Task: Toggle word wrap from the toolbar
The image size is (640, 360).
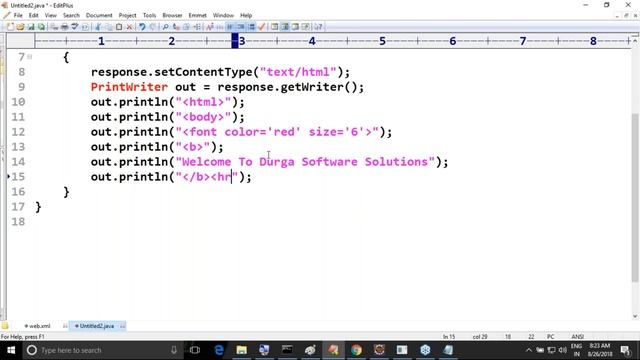Action: pyautogui.click(x=230, y=27)
